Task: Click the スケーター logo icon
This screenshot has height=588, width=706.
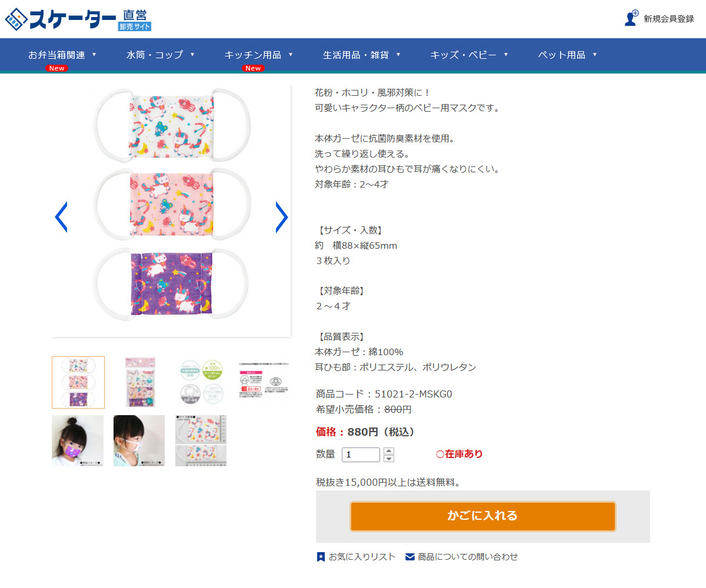Action: coord(16,19)
